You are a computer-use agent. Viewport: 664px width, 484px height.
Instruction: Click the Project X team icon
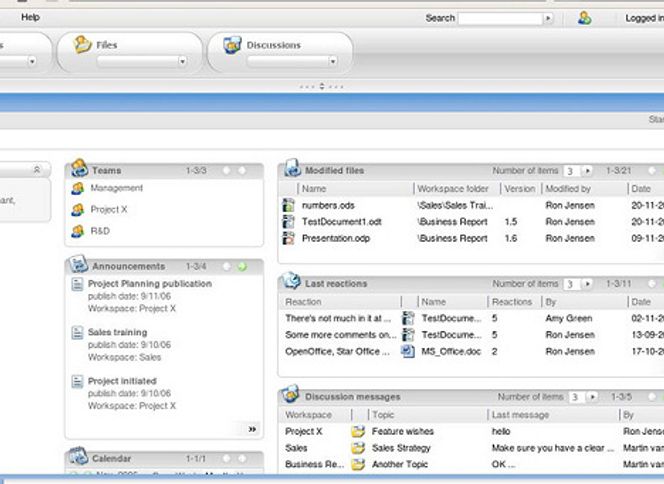77,210
